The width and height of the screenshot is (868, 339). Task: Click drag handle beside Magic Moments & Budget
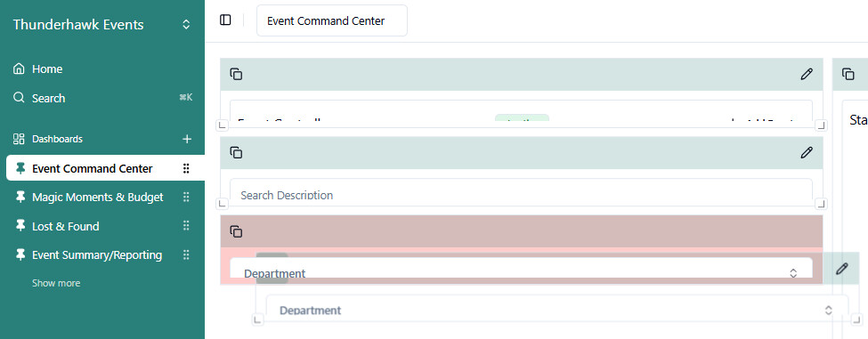(186, 197)
